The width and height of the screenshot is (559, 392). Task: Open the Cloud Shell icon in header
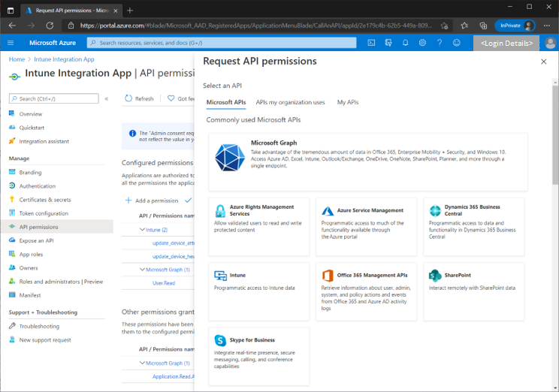pos(371,43)
